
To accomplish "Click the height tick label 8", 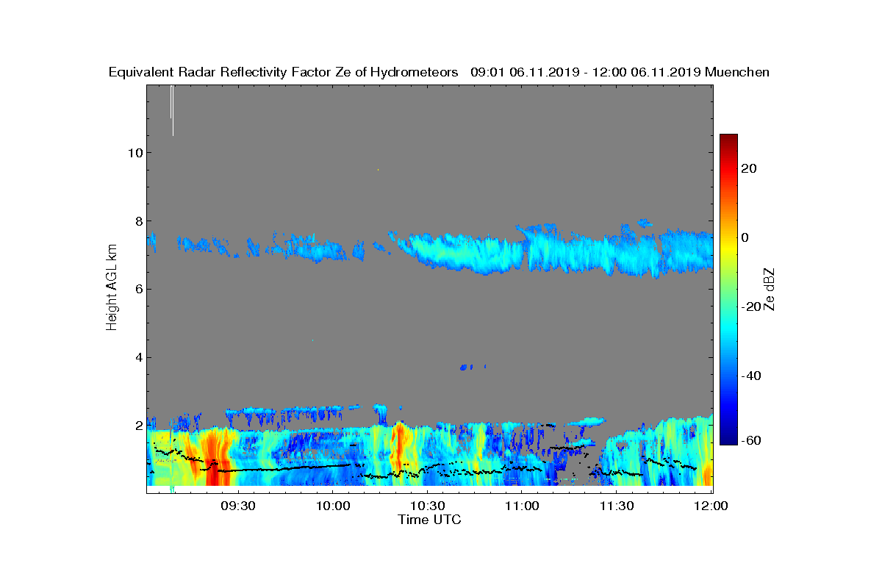I will 137,221.
